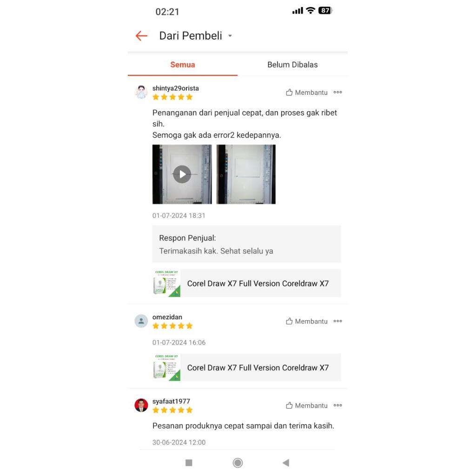Open three-dot menu on omezidan's review
The image size is (476, 476).
point(337,321)
